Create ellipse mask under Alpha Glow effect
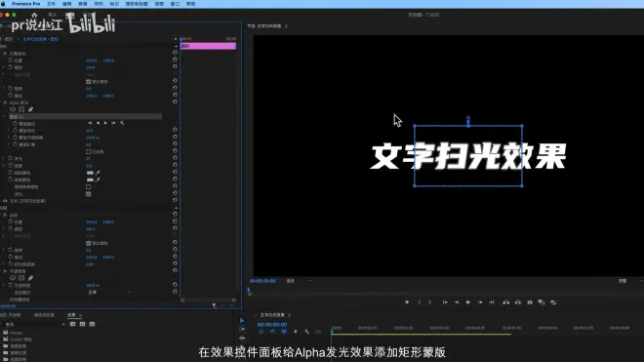 pyautogui.click(x=13, y=109)
